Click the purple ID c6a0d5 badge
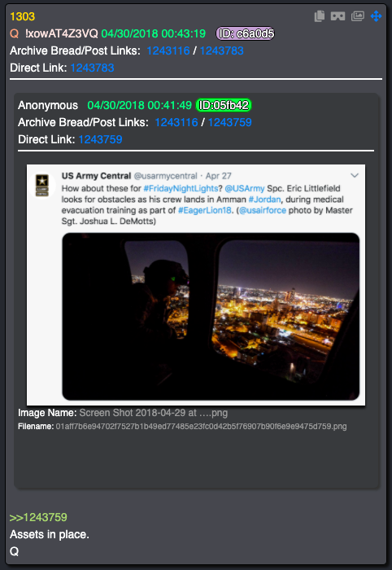 [246, 33]
